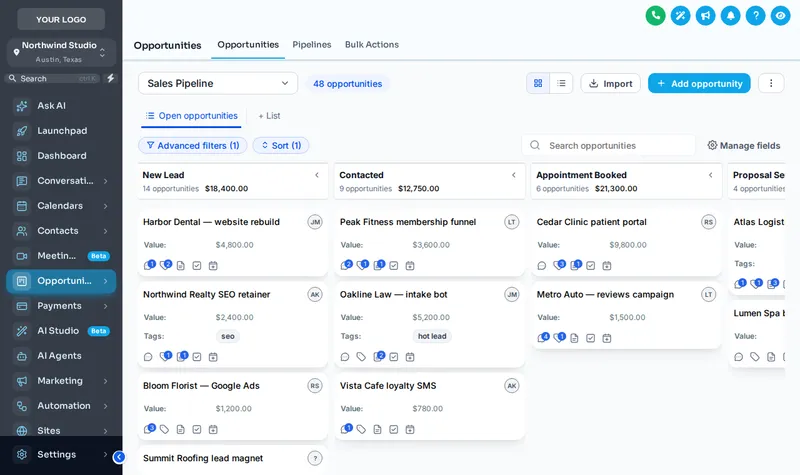
Task: Open the magic wand AI icon in header
Action: 681,16
